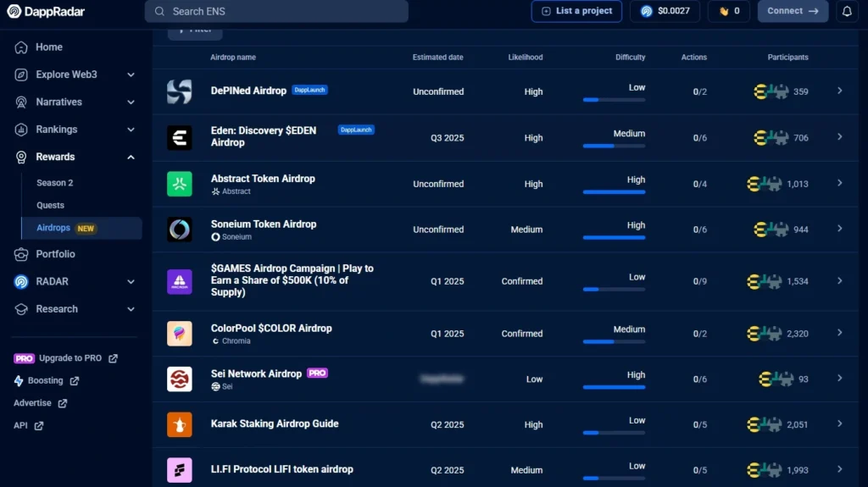This screenshot has height=487, width=868.
Task: Click the clapping hands points counter
Action: click(729, 11)
